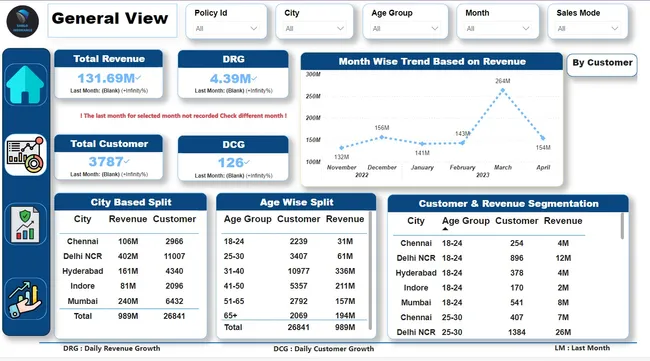Click the trend arrow beside 126
Viewport: 650px width, 361px height.
pyautogui.click(x=247, y=162)
